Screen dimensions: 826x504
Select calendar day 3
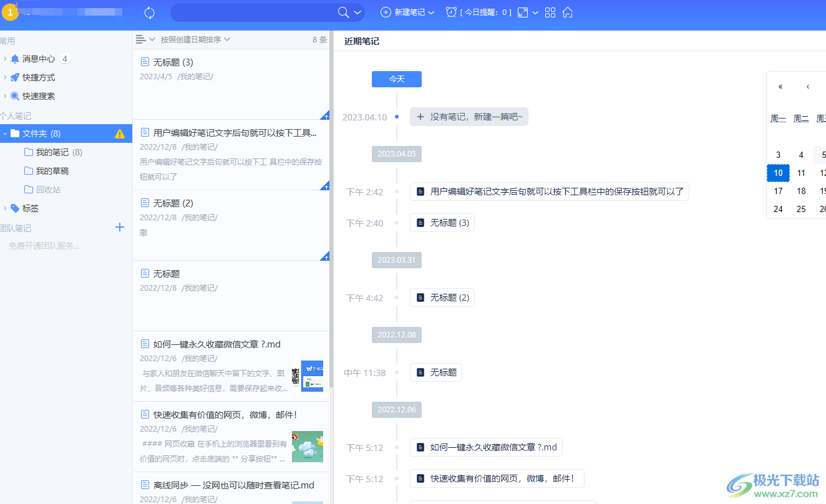pos(778,155)
